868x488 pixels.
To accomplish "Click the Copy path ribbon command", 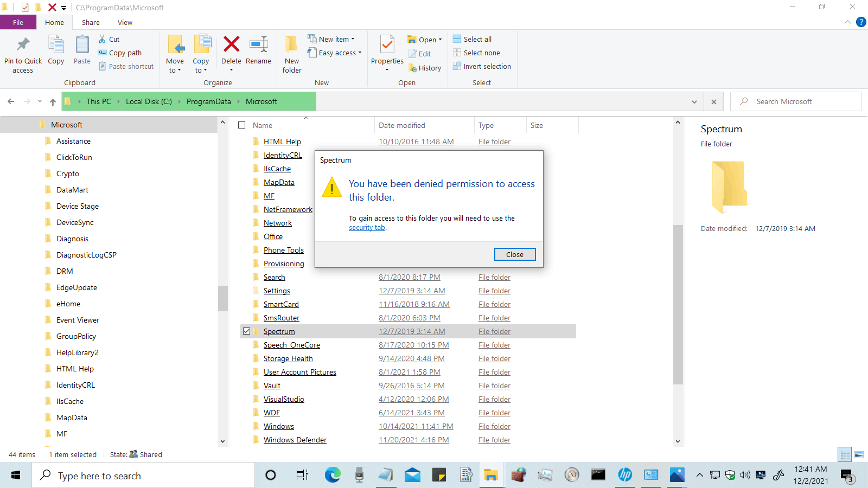I will [x=120, y=53].
